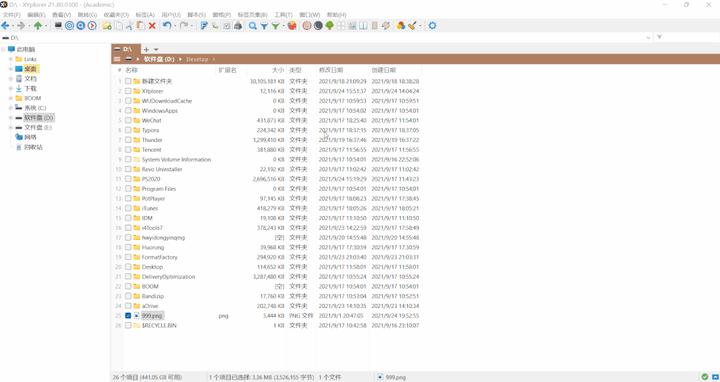Open the tab list dropdown beside plus
720x382 pixels.
(x=156, y=49)
